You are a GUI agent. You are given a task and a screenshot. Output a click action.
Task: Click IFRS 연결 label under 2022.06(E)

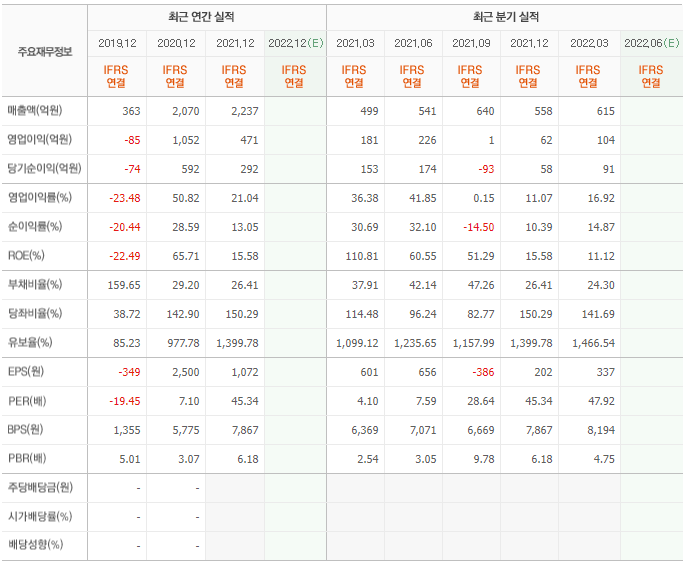point(651,76)
